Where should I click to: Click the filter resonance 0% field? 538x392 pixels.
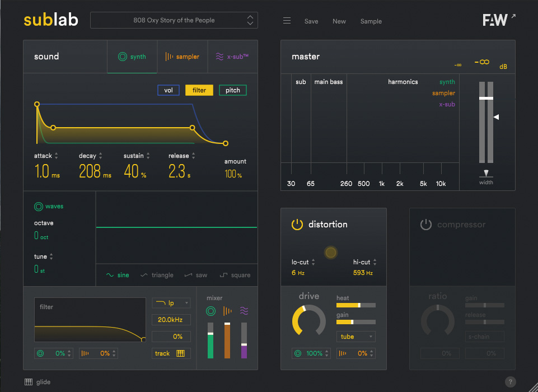click(171, 337)
